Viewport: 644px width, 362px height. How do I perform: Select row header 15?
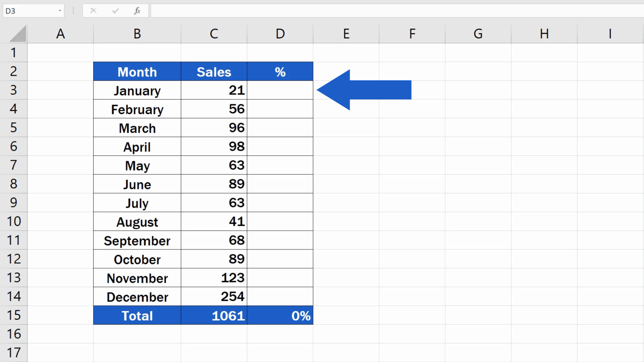[14, 315]
